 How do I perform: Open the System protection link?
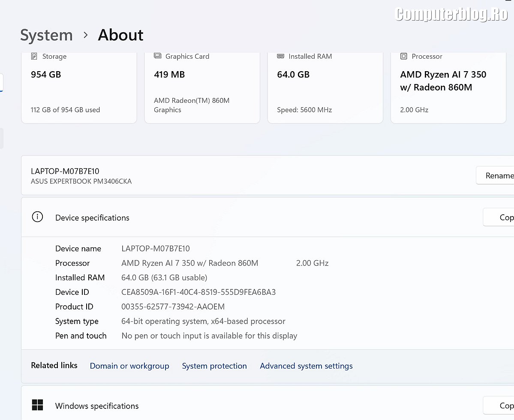point(214,366)
